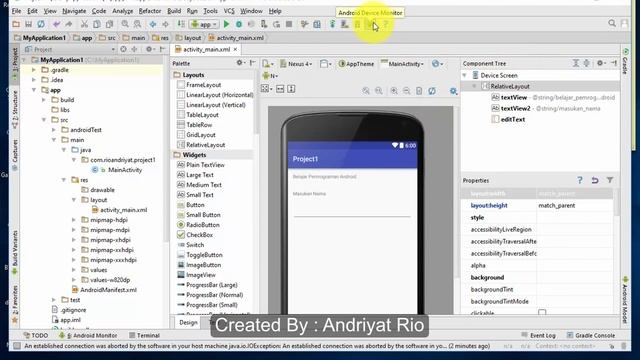Open the Build menu
Viewport: 640px width, 360px height.
[x=174, y=11]
